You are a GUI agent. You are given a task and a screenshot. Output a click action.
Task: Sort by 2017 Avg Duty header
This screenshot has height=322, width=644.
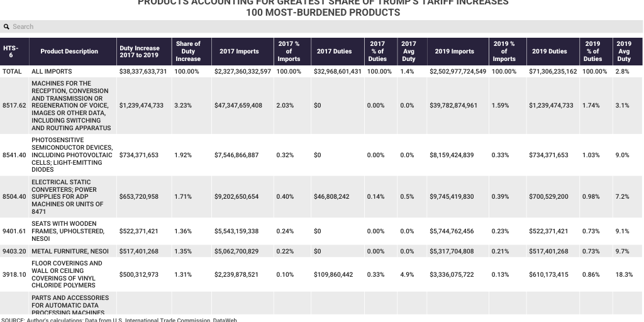pos(409,52)
